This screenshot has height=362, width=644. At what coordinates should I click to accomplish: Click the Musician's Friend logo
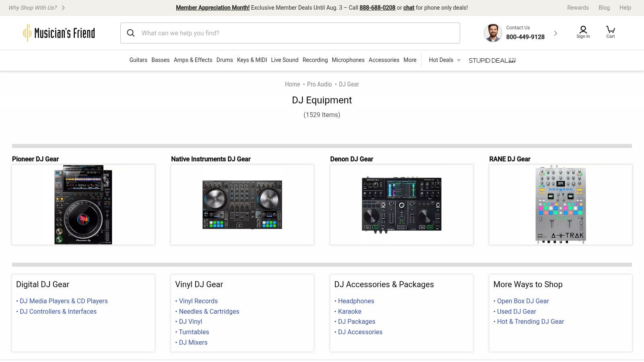click(x=59, y=33)
